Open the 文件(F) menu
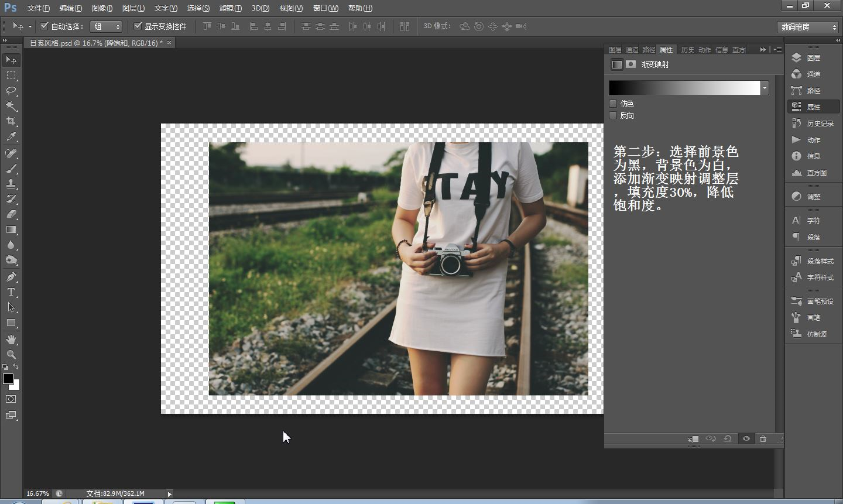Image resolution: width=843 pixels, height=504 pixels. [x=38, y=8]
